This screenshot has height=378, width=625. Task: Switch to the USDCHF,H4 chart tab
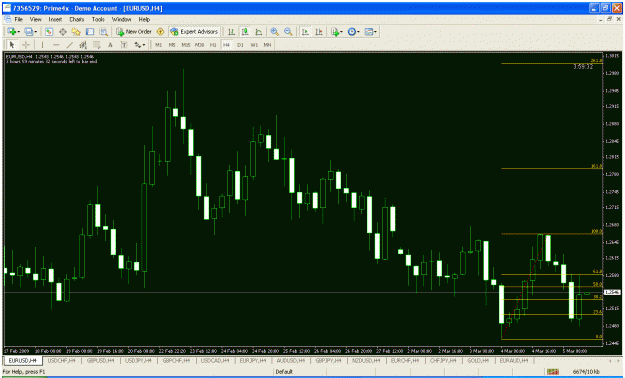(61, 360)
